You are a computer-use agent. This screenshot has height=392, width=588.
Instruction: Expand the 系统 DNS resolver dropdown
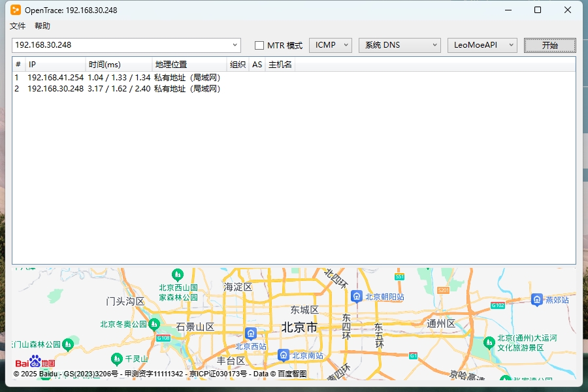(x=399, y=45)
